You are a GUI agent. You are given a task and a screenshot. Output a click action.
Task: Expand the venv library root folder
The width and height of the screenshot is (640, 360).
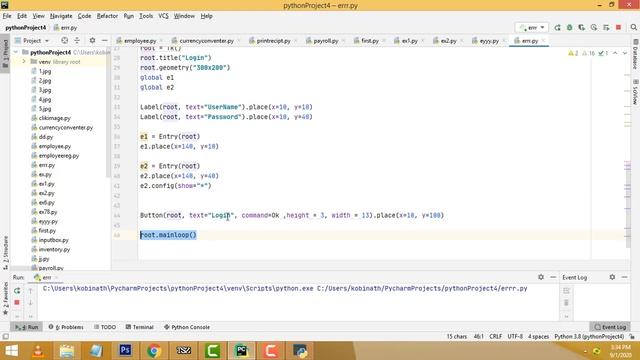click(x=24, y=62)
